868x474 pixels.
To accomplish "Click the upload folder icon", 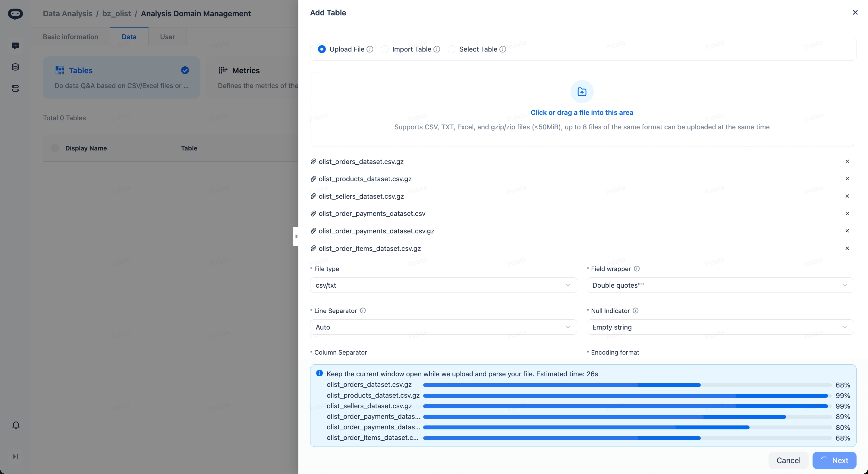I will (x=582, y=92).
